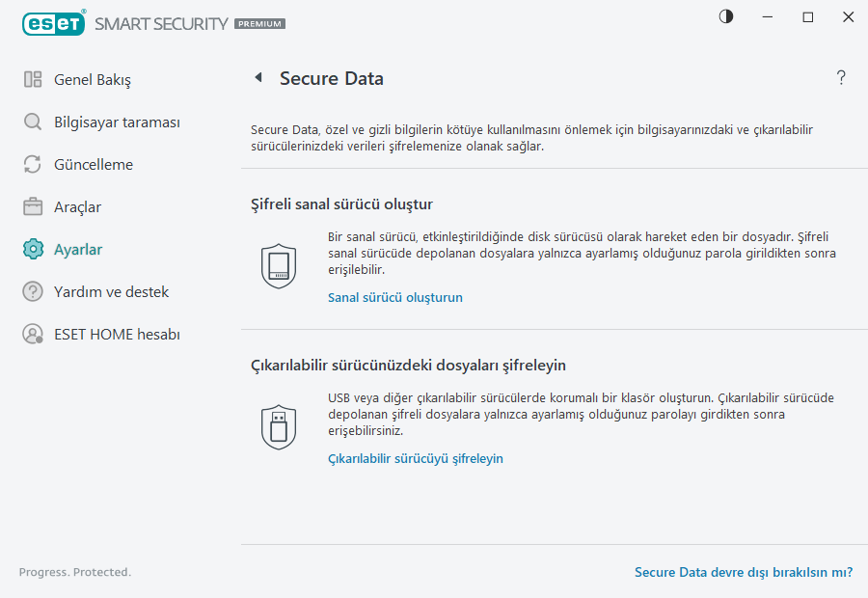This screenshot has height=598, width=868.
Task: Go back with the Secure Data arrow
Action: 258,78
